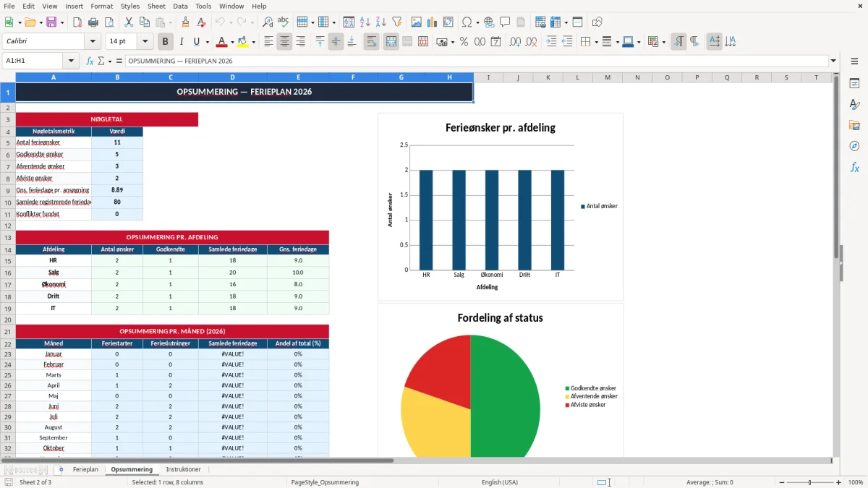This screenshot has height=488, width=868.
Task: Click the Cut scissors icon
Action: (129, 22)
